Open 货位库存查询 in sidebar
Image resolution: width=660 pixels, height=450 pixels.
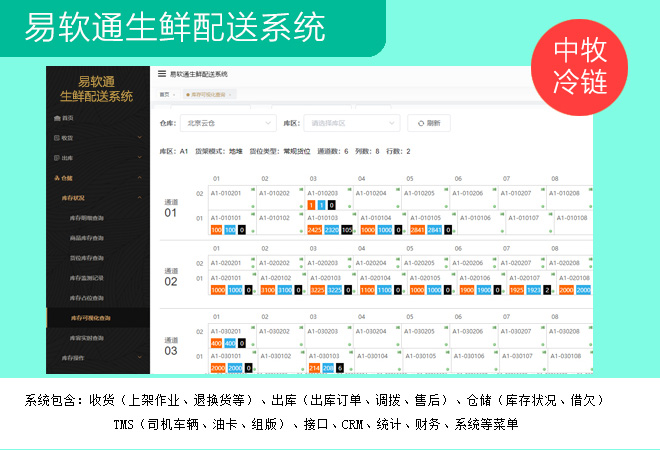(x=87, y=258)
